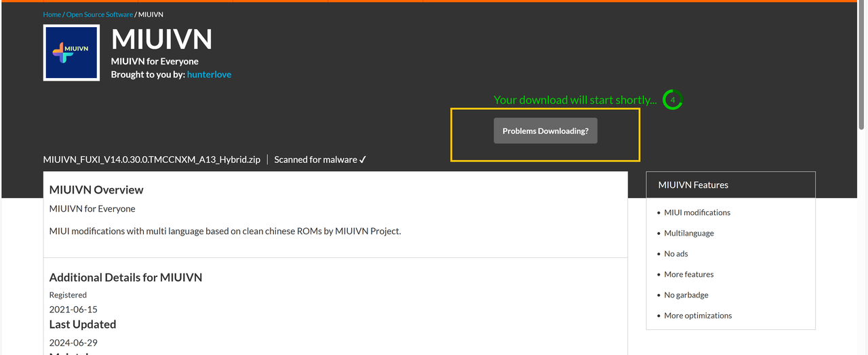Select More optimizations feature item
Screen dimensions: 868x355
698,316
